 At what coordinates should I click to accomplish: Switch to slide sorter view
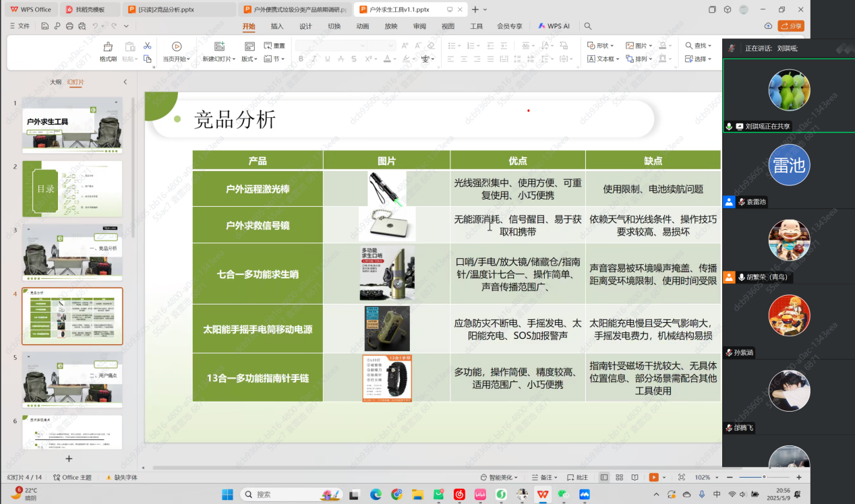(619, 477)
